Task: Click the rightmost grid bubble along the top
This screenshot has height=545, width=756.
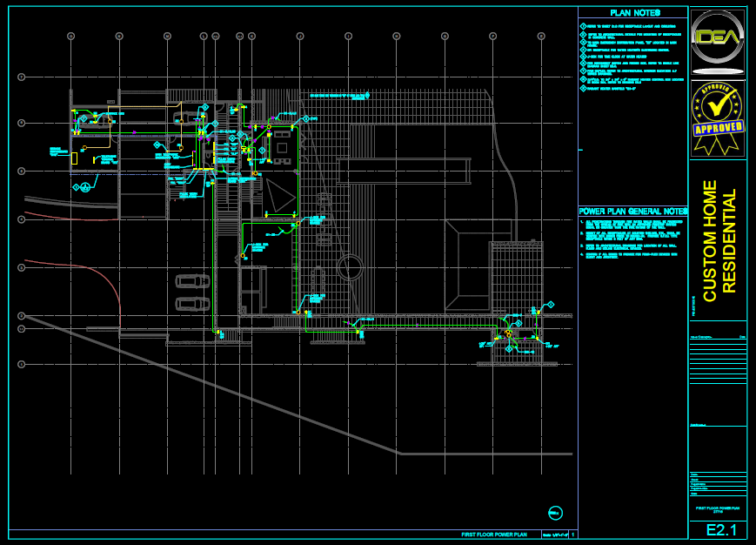Action: coord(541,36)
